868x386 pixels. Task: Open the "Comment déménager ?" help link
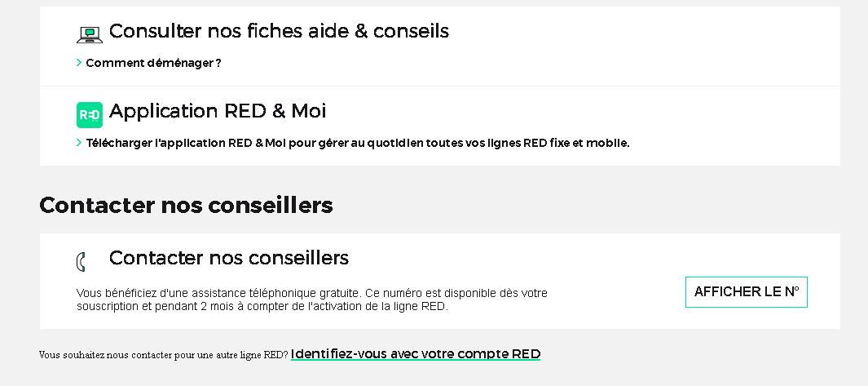point(153,63)
